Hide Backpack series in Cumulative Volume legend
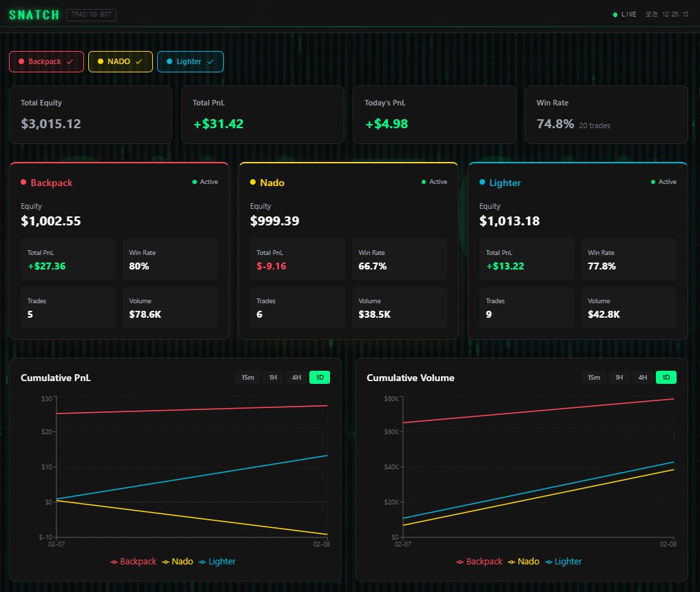700x592 pixels. pyautogui.click(x=479, y=562)
